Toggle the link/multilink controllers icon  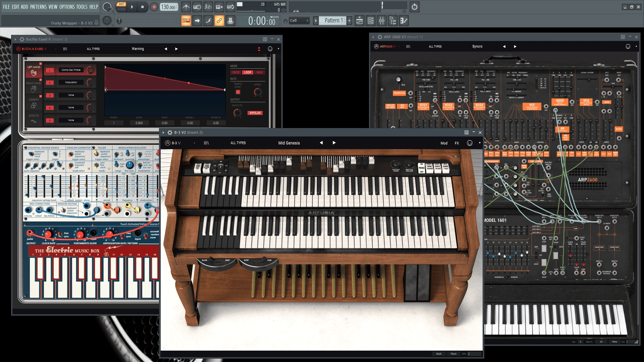[x=219, y=21]
